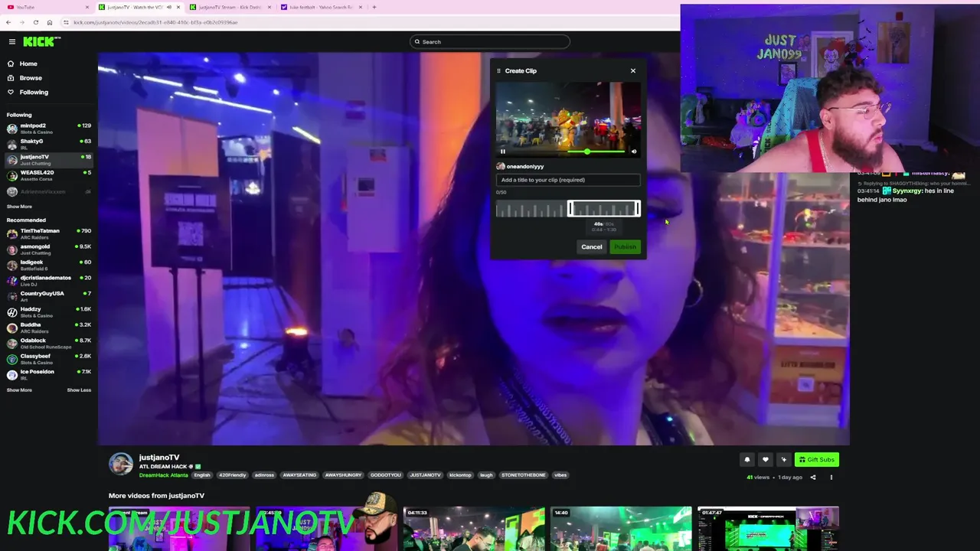Grab the Create Clip drag handle icon

click(498, 70)
